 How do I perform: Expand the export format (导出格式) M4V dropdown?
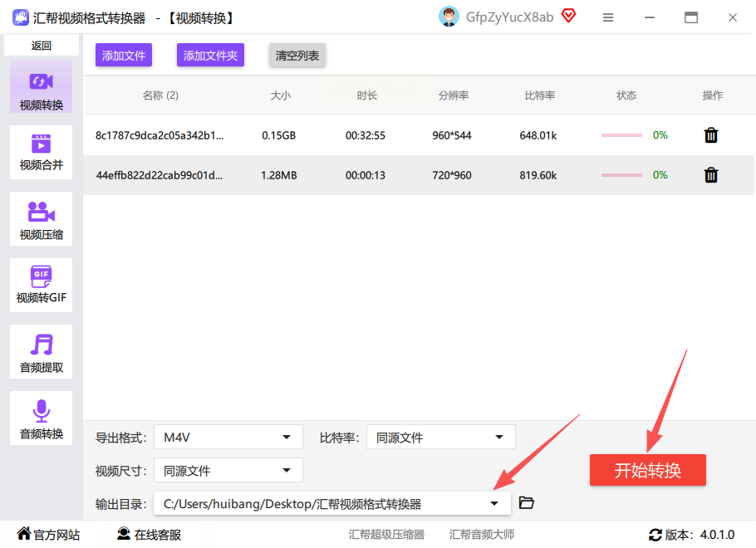click(x=228, y=438)
